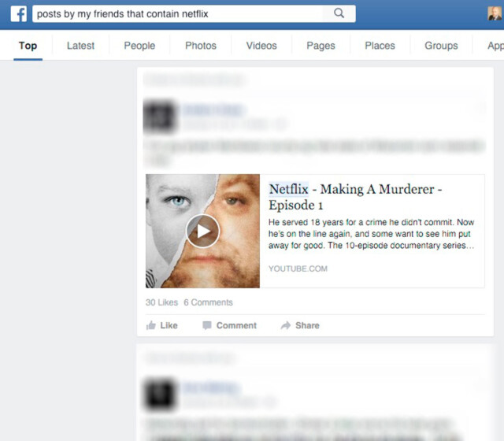Click the Making A Murderer thumbnail image
The height and width of the screenshot is (441, 504).
click(x=203, y=231)
